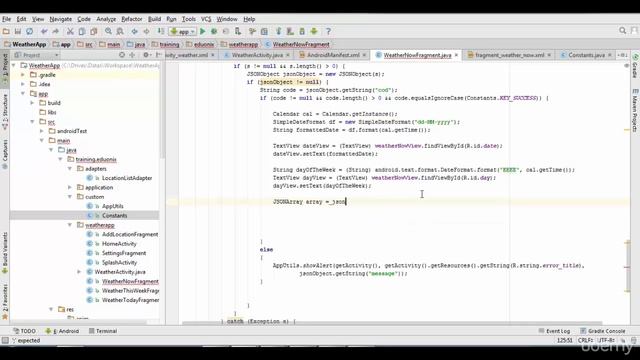
Task: Expand the build folder node
Action: [x=32, y=103]
